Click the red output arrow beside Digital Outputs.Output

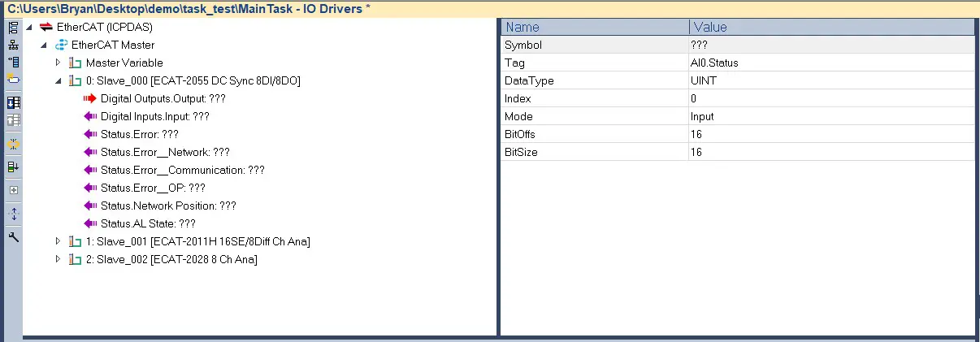tap(90, 98)
